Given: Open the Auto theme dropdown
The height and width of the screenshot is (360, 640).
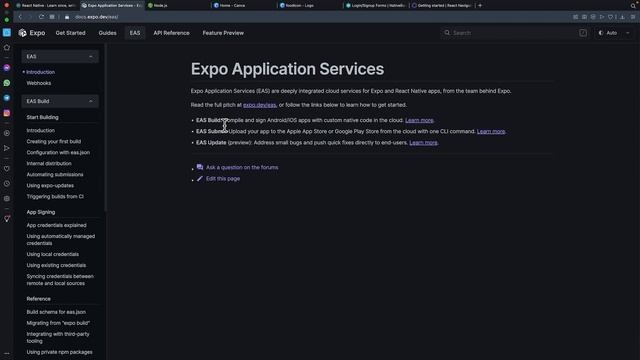Looking at the screenshot, I should pyautogui.click(x=614, y=33).
